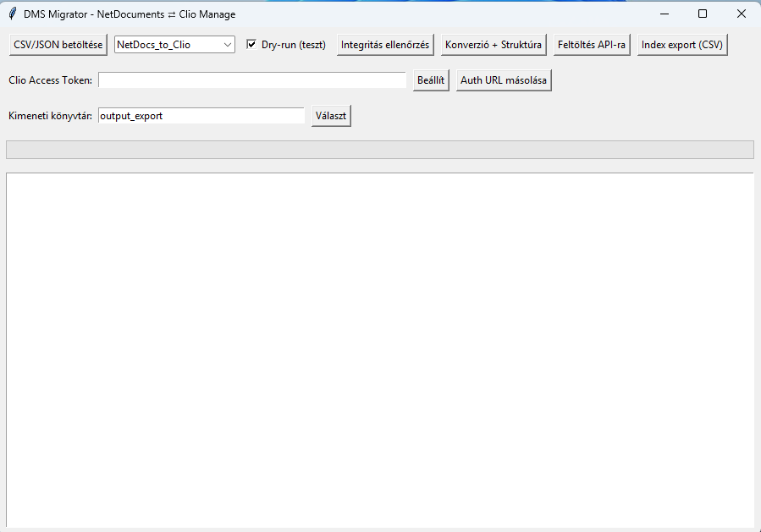This screenshot has width=761, height=532.
Task: Maximize the DMS Migrator window
Action: click(703, 14)
